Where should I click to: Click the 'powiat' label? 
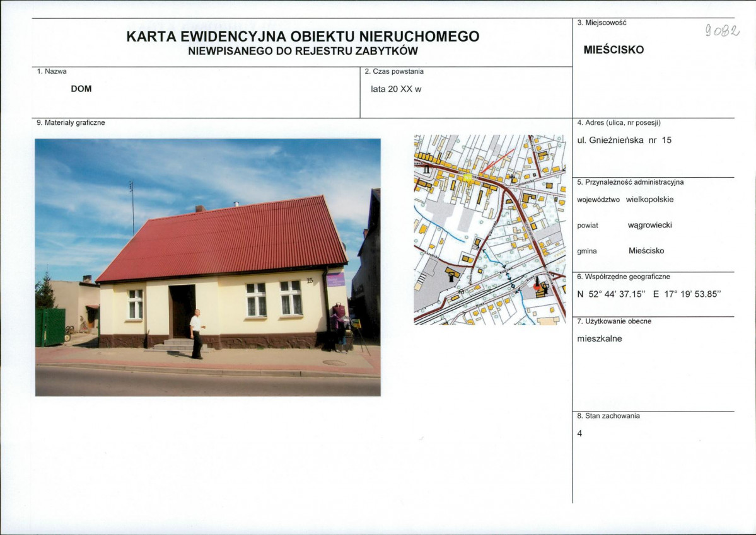point(587,226)
